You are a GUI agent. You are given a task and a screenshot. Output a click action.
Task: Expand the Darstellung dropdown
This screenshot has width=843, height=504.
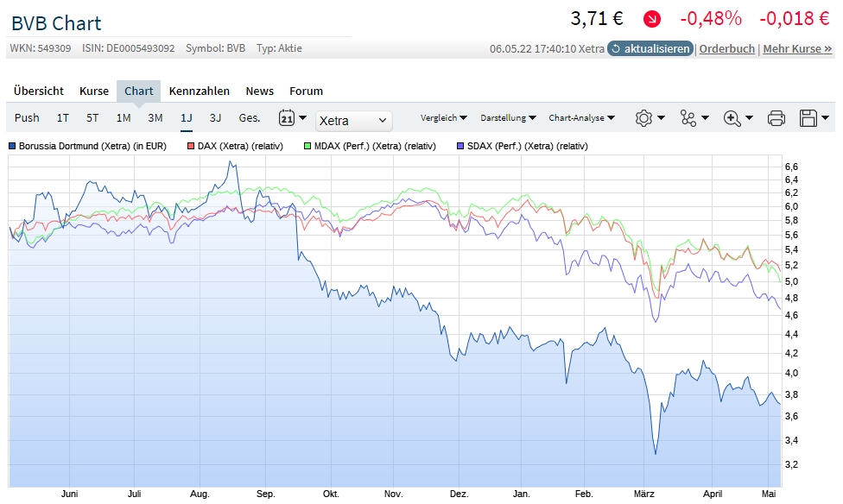coord(508,118)
